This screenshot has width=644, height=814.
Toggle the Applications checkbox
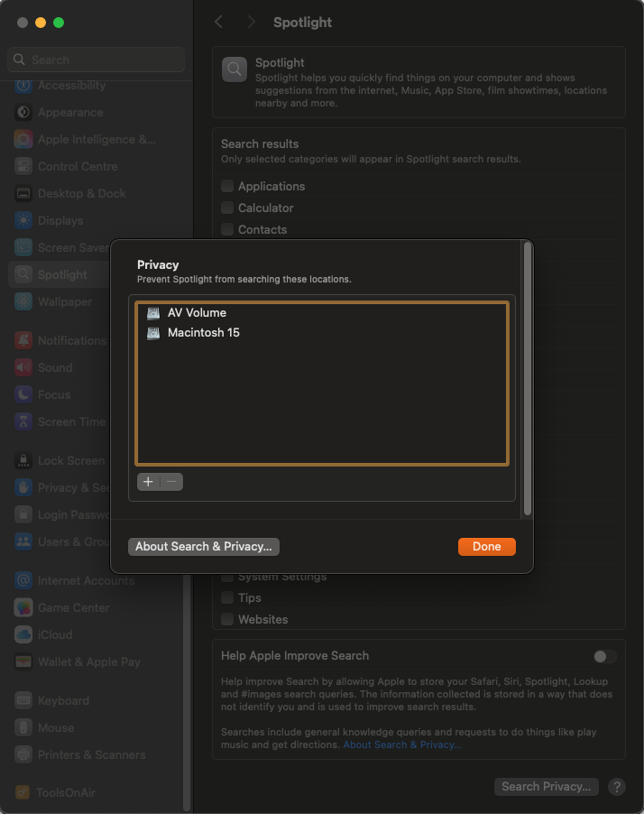pos(227,186)
